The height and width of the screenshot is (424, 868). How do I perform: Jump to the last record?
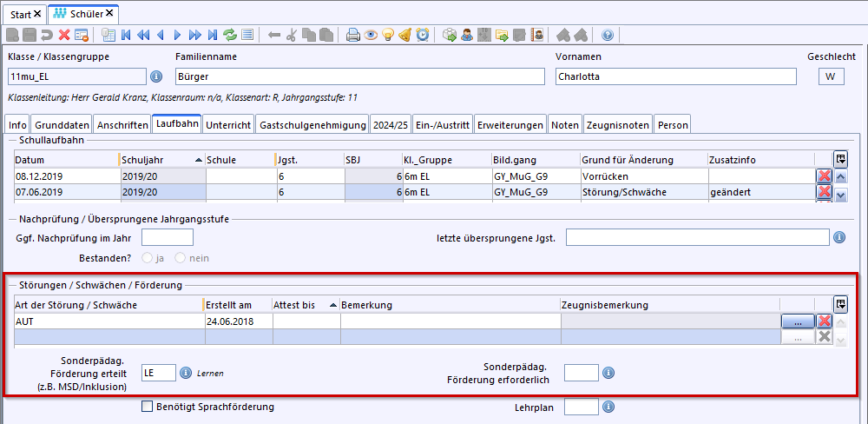coord(212,35)
